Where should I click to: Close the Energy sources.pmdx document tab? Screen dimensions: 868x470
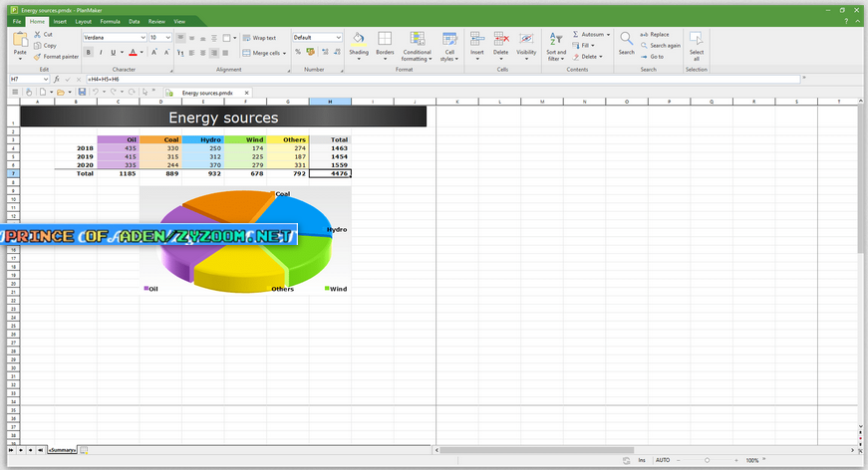click(246, 93)
